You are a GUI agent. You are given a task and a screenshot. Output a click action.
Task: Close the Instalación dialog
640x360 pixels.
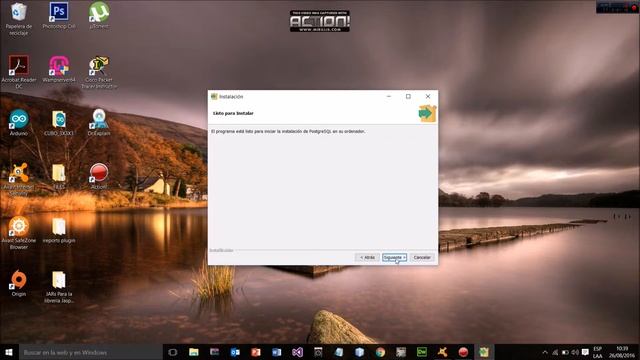pos(428,96)
